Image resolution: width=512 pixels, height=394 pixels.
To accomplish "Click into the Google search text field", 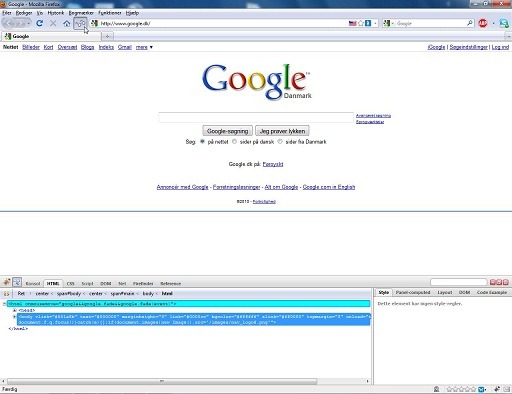I will click(256, 118).
